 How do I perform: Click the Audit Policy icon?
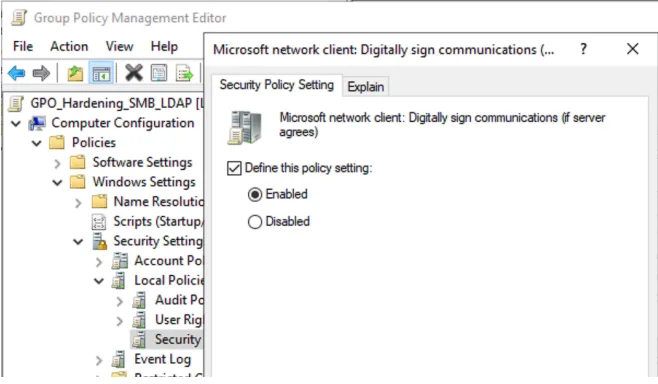point(139,300)
